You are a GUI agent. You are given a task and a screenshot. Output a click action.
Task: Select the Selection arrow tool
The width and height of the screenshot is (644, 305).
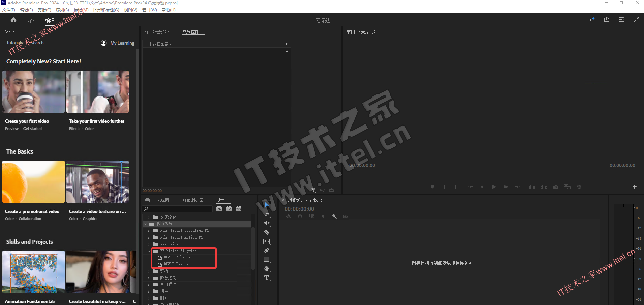tap(267, 205)
